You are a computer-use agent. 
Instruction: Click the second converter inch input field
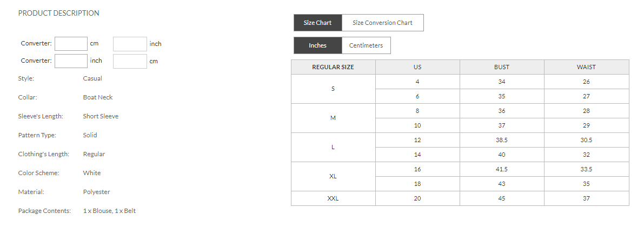71,61
